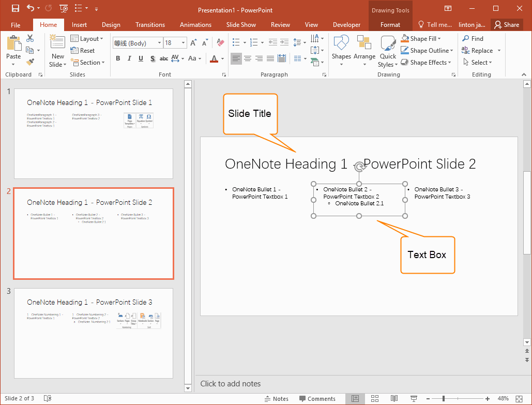This screenshot has width=532, height=405.
Task: Toggle Strikethrough formatting
Action: pyautogui.click(x=164, y=58)
